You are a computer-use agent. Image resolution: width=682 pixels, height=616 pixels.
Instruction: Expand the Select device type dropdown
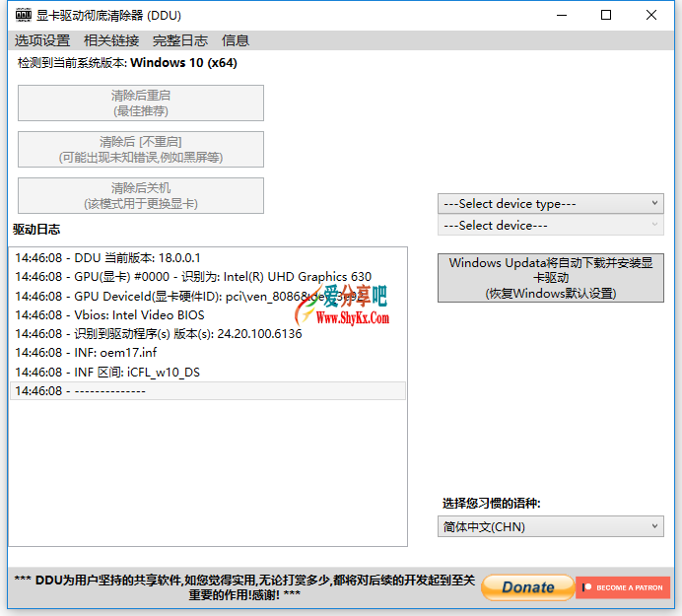tap(551, 204)
